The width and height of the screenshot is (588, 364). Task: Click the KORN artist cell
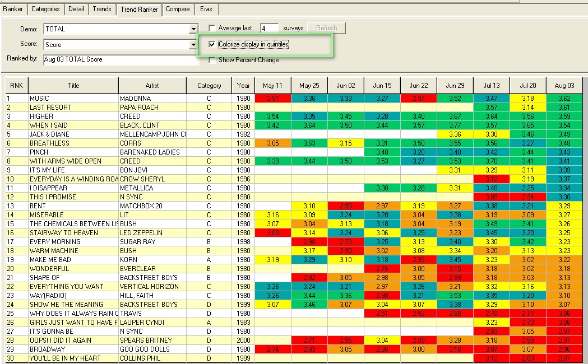point(152,260)
